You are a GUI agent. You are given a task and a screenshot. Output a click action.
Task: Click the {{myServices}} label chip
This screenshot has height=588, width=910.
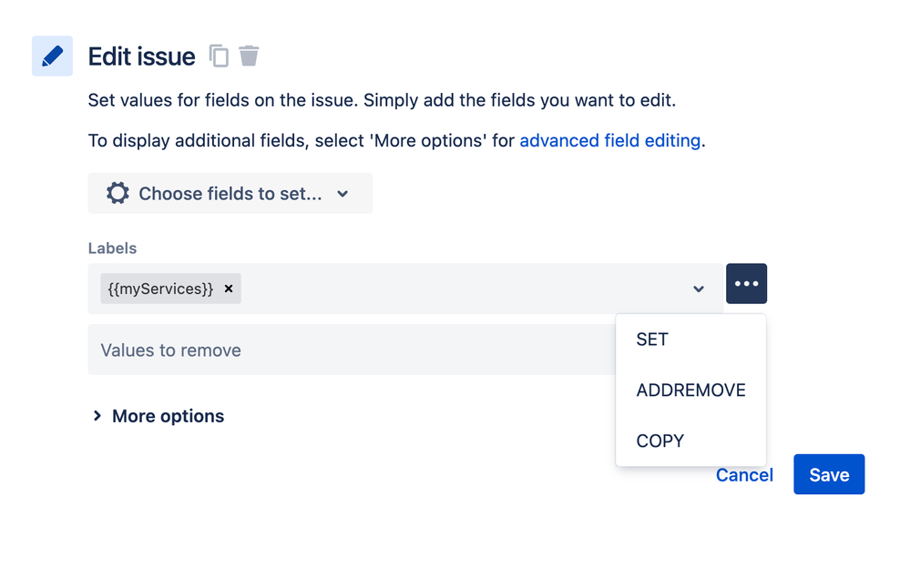(x=160, y=289)
